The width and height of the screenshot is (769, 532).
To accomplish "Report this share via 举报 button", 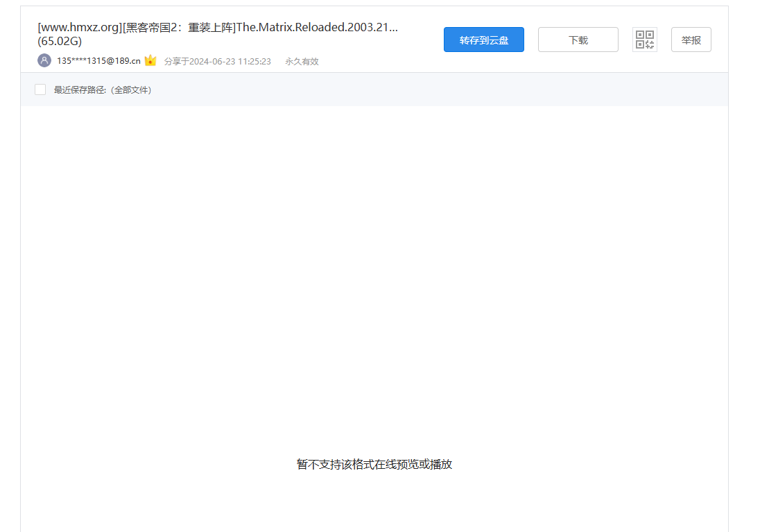I will click(691, 40).
